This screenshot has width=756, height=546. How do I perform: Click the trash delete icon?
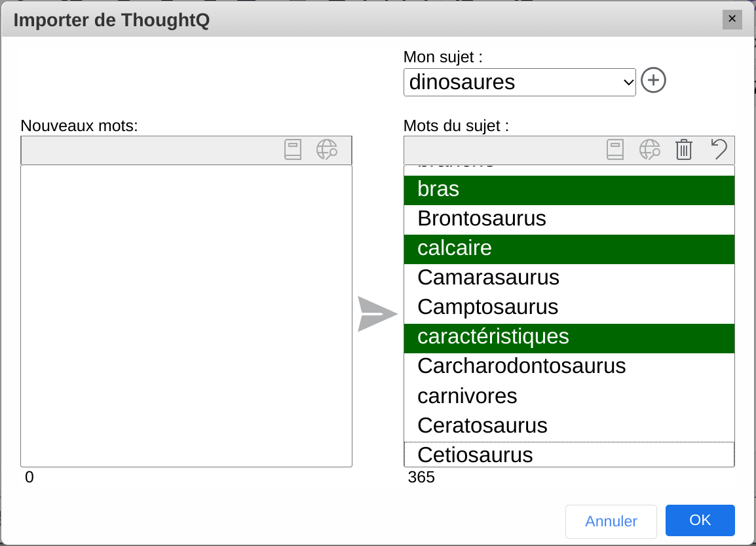(x=684, y=149)
